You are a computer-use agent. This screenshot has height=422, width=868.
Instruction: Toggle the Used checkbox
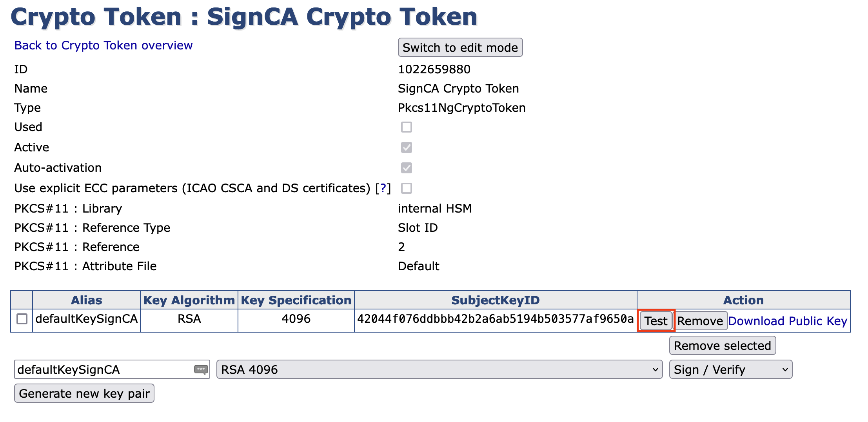coord(407,127)
